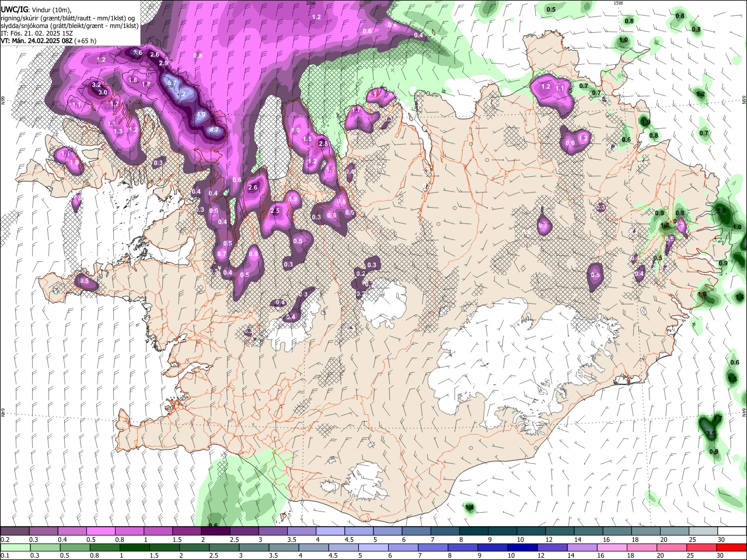Click the 2.9 snowfall value on the map
Screen dimensions: 747x560
(x=163, y=63)
